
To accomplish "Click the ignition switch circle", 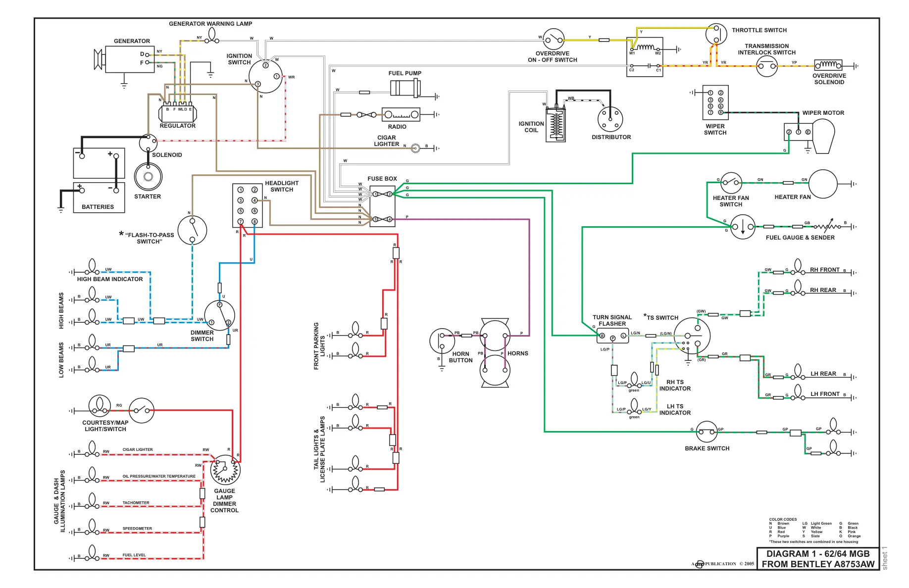I will [265, 76].
